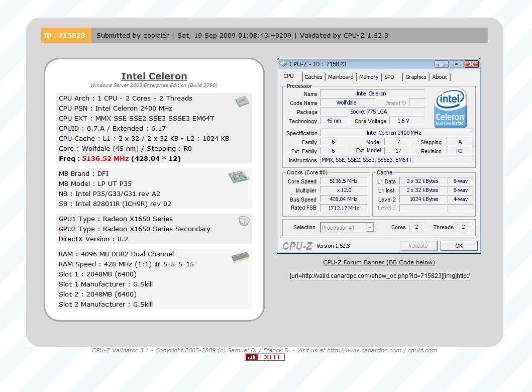Click the XiTi statistics badge
Viewport: 532px width, 392px height.
tap(265, 357)
